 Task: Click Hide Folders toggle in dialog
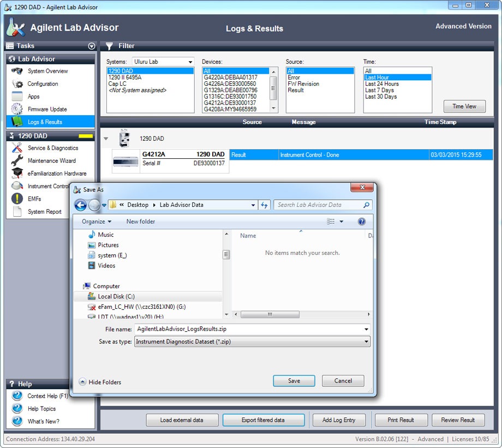click(100, 382)
